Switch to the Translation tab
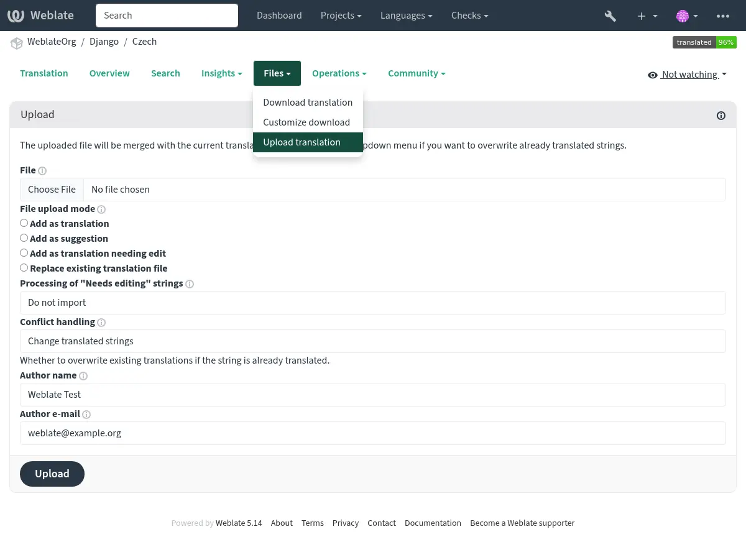This screenshot has height=560, width=746. pyautogui.click(x=44, y=73)
